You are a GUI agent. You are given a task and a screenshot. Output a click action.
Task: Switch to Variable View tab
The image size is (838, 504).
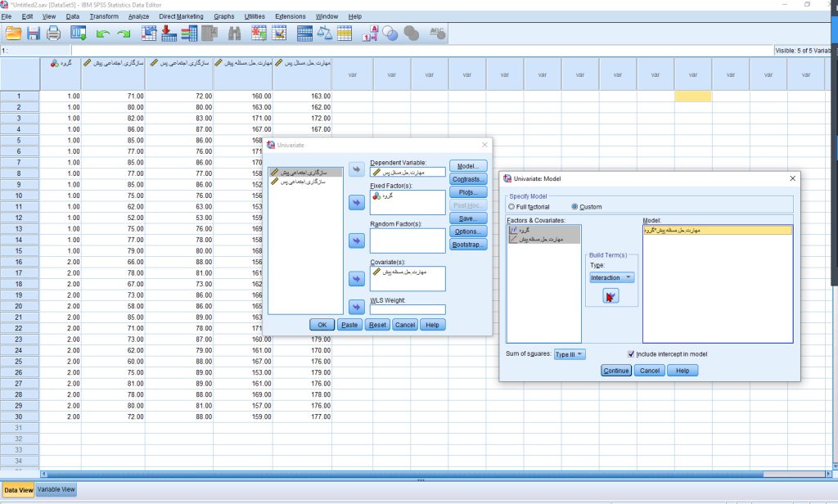click(x=56, y=489)
